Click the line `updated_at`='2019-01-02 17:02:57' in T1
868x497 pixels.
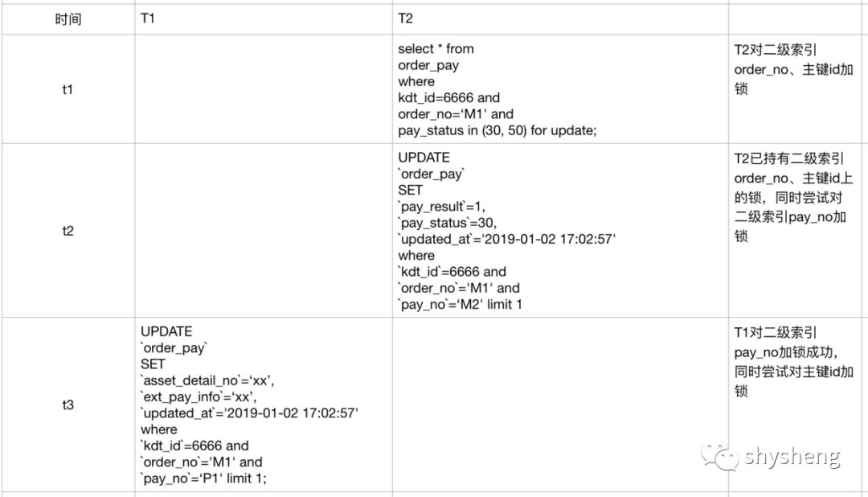coord(250,413)
